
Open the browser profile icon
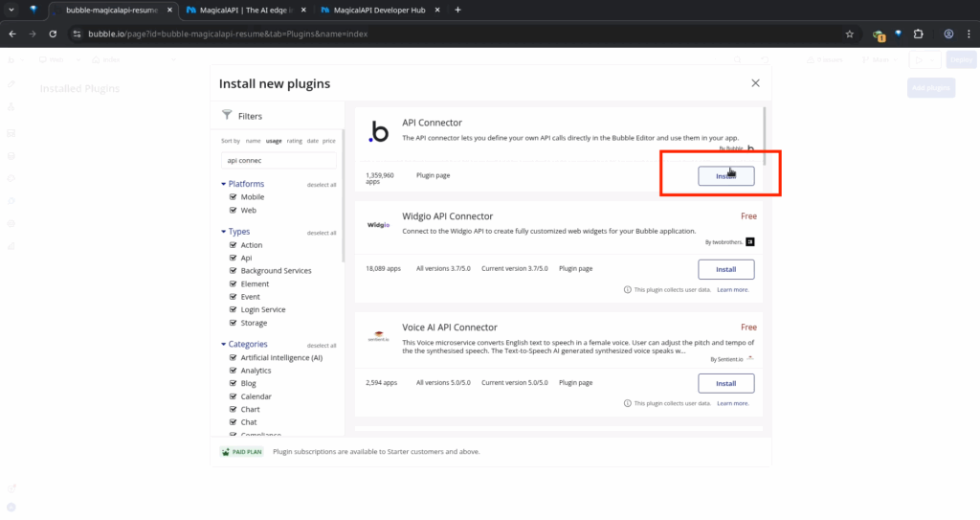[x=948, y=34]
